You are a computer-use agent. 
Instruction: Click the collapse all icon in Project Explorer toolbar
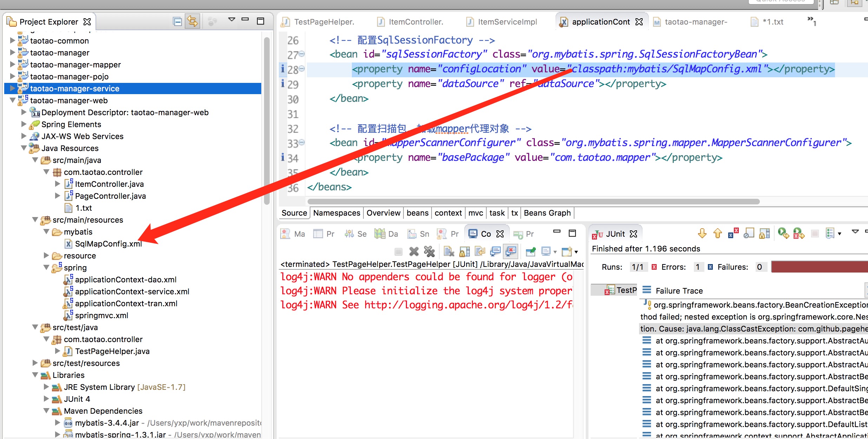click(x=177, y=21)
